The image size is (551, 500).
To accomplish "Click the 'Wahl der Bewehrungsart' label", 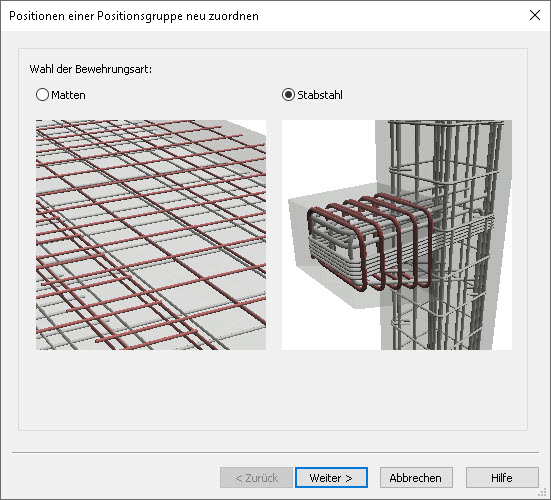I will point(91,69).
